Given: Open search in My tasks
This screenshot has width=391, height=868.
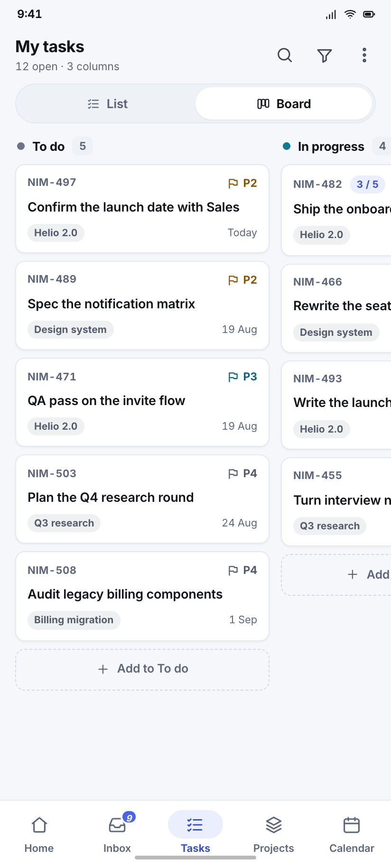Looking at the screenshot, I should [285, 55].
